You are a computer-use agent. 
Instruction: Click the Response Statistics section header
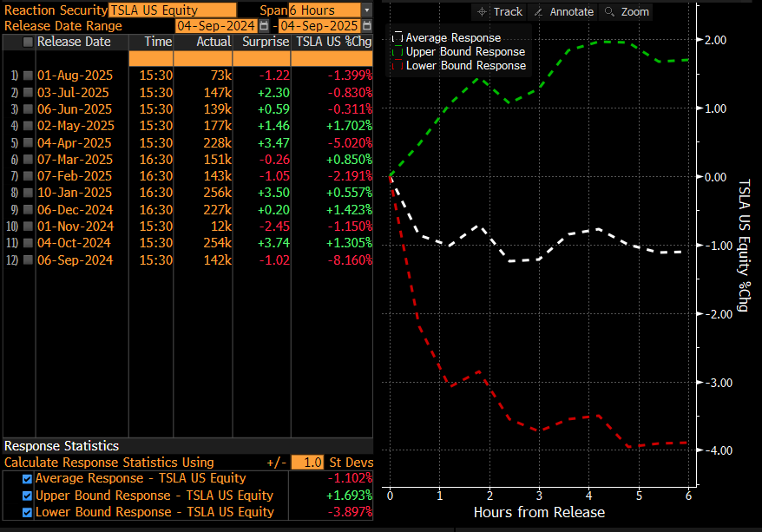click(x=62, y=446)
